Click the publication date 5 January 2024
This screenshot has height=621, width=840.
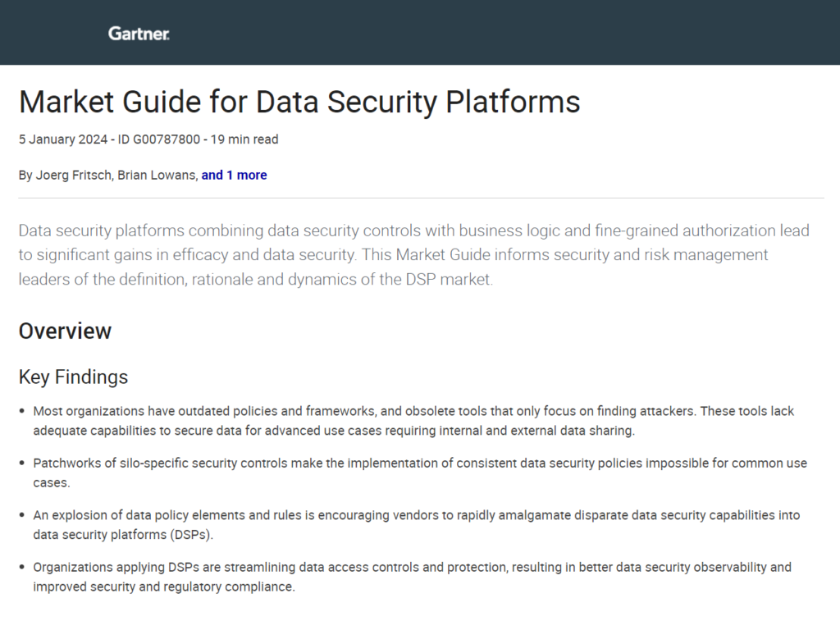63,139
